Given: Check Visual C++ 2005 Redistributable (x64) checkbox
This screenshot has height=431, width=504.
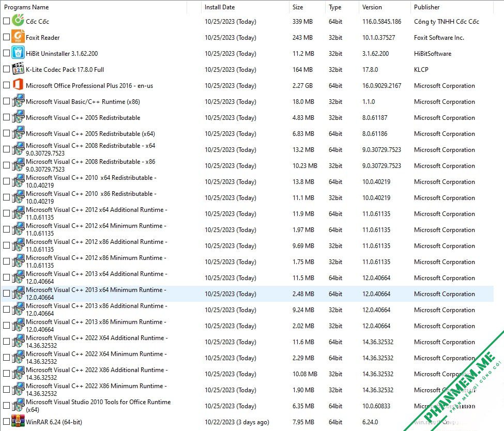Looking at the screenshot, I should [x=6, y=133].
